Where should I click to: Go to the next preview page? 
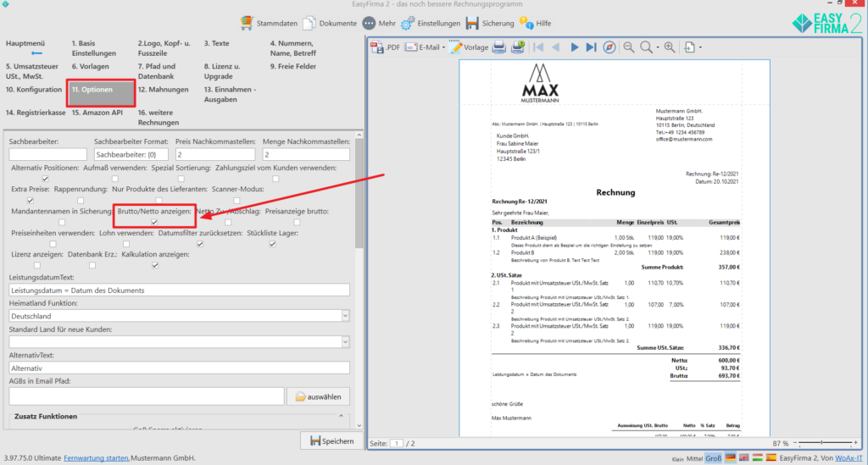(574, 47)
